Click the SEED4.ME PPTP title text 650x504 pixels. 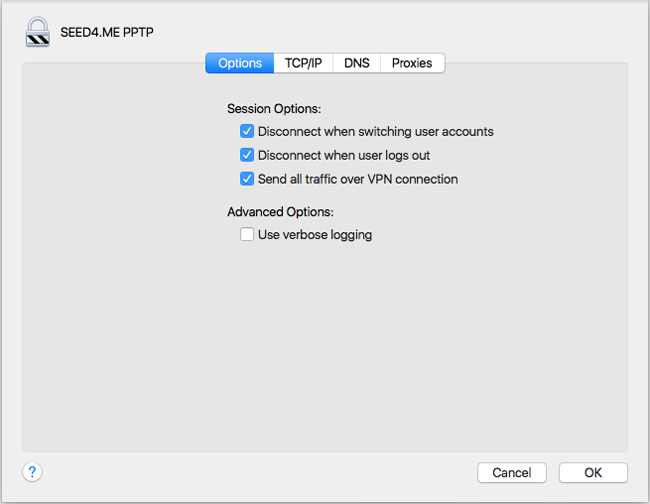pyautogui.click(x=108, y=33)
